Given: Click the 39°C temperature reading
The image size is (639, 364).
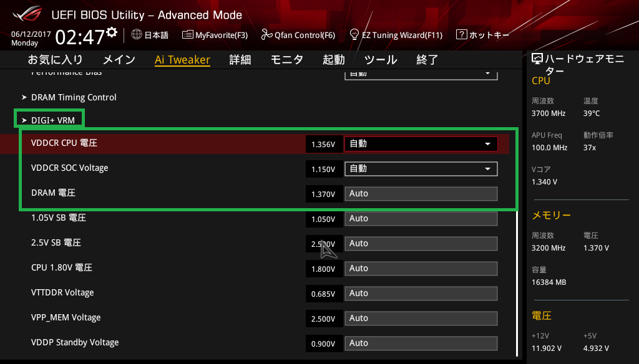Looking at the screenshot, I should (x=592, y=113).
